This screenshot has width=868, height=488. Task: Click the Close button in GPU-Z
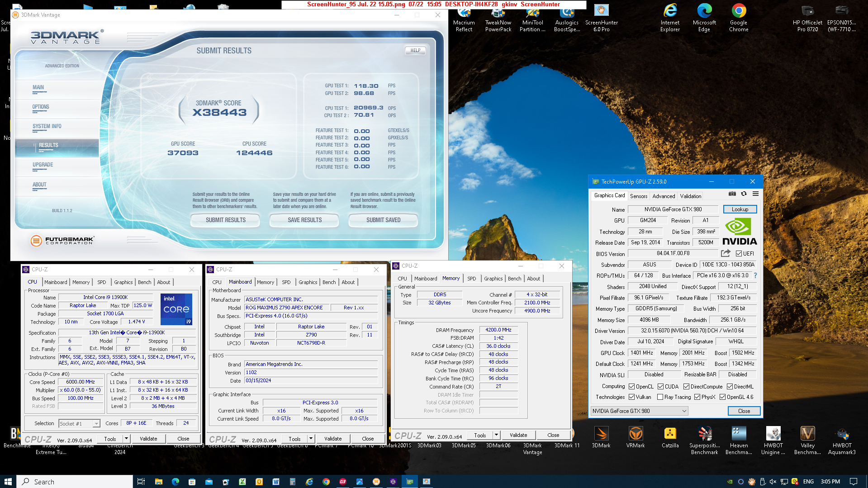(x=744, y=411)
